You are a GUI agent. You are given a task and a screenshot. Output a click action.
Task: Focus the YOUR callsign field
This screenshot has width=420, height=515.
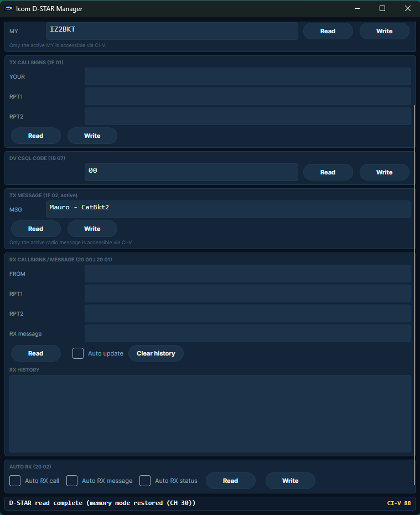[x=248, y=76]
